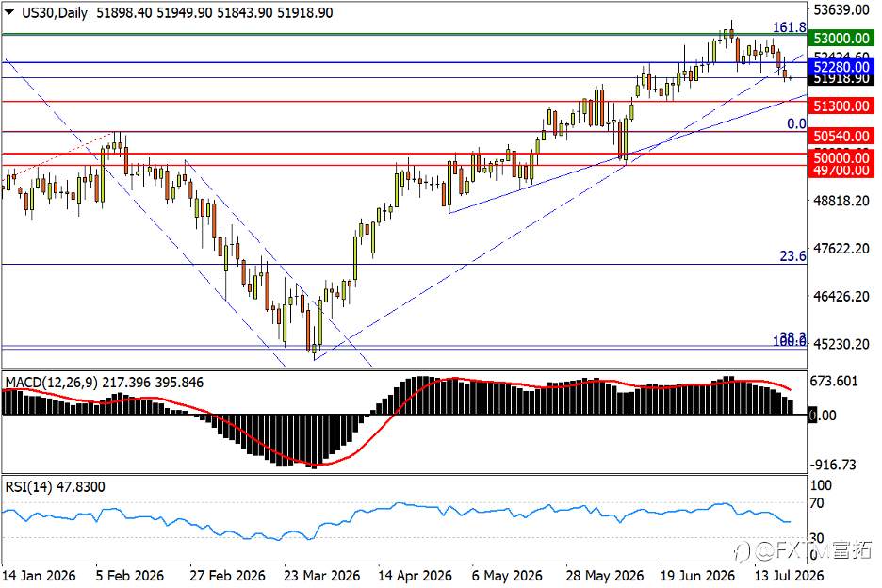Click the red 50540.00 price level label

click(x=841, y=136)
